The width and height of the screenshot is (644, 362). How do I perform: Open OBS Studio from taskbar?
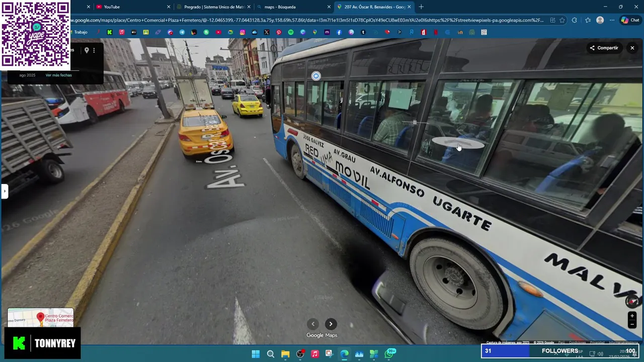(x=300, y=354)
